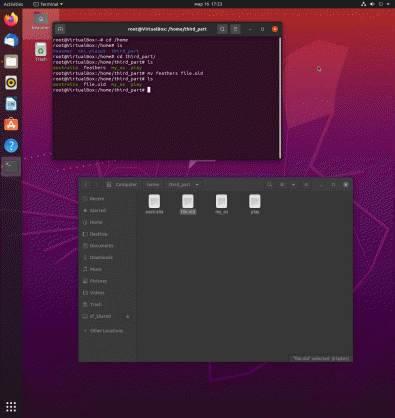Select the file.old file icon
Screen dimensions: 395x418
(x=188, y=204)
